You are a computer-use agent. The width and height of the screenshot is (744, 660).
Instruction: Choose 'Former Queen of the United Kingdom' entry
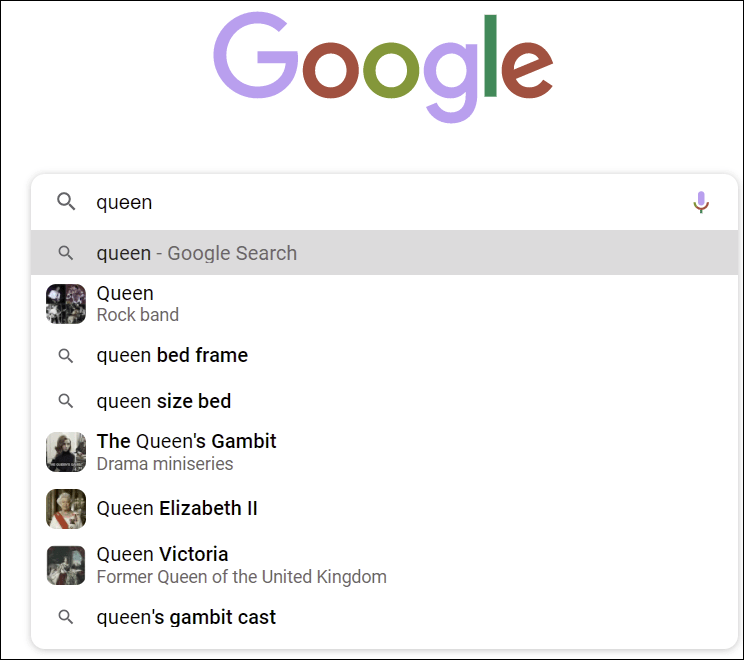pos(242,577)
